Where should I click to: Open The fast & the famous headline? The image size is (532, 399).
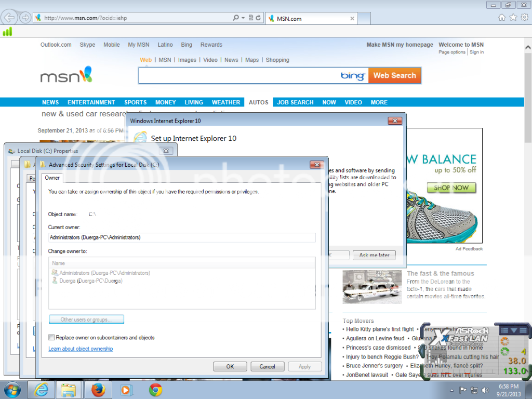(x=441, y=273)
